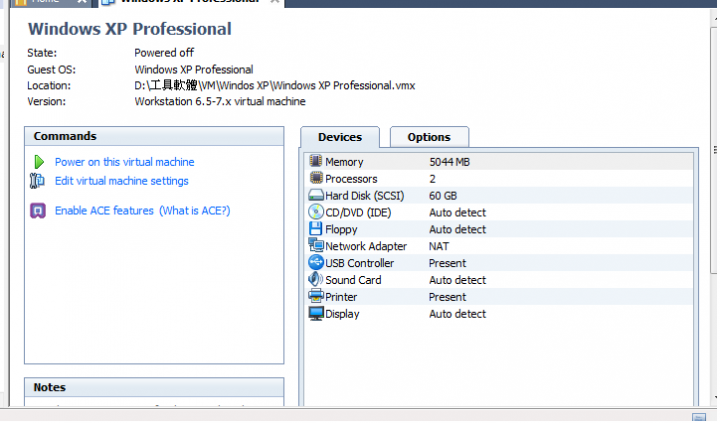Select the Printer device label
This screenshot has height=423, width=720.
pos(341,297)
